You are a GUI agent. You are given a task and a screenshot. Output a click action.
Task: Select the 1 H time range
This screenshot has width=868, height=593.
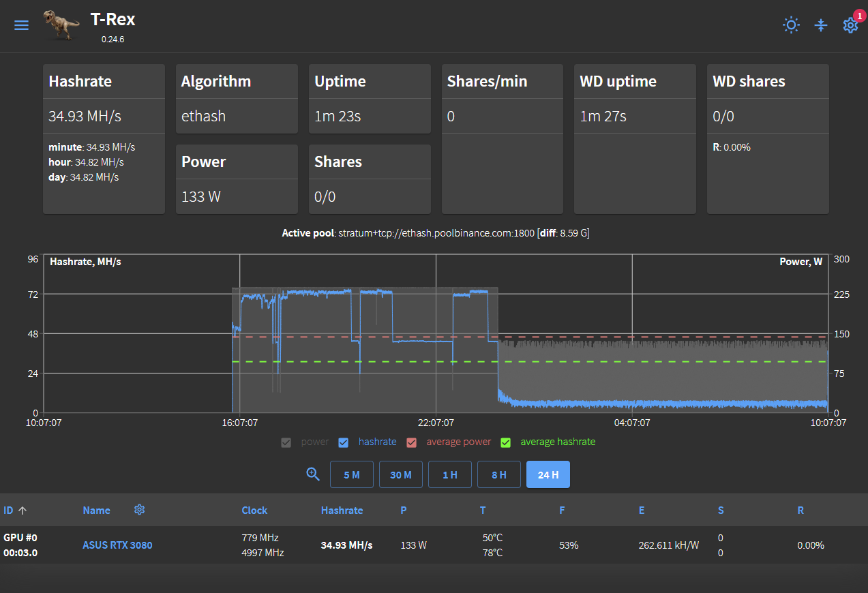click(x=450, y=474)
